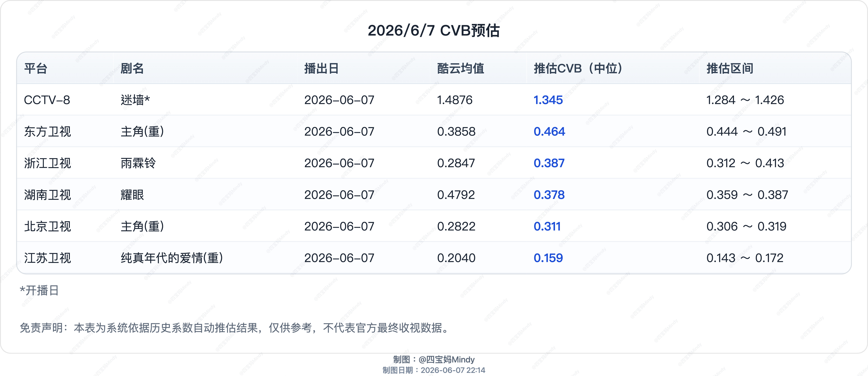Viewport: 868px width, 376px height.
Task: Select the '北京卫视' platform cell
Action: tap(48, 227)
